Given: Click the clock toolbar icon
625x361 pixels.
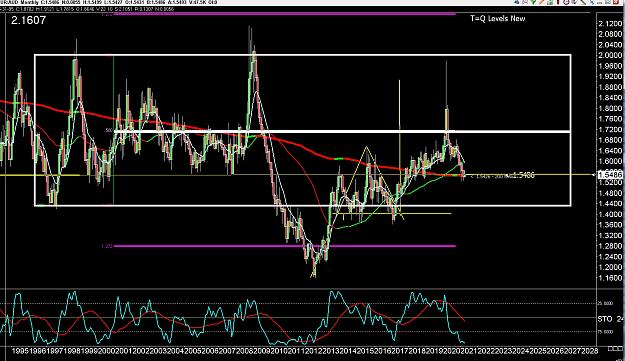Looking at the screenshot, I should tap(566, 2).
